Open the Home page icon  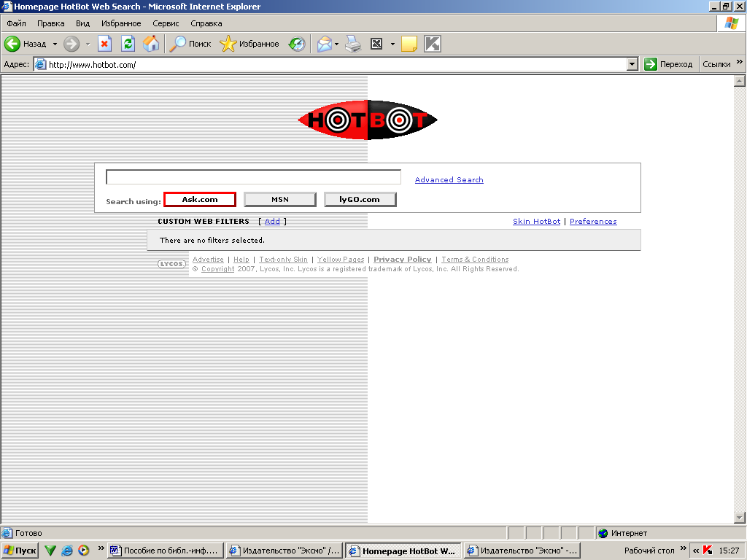coord(151,44)
